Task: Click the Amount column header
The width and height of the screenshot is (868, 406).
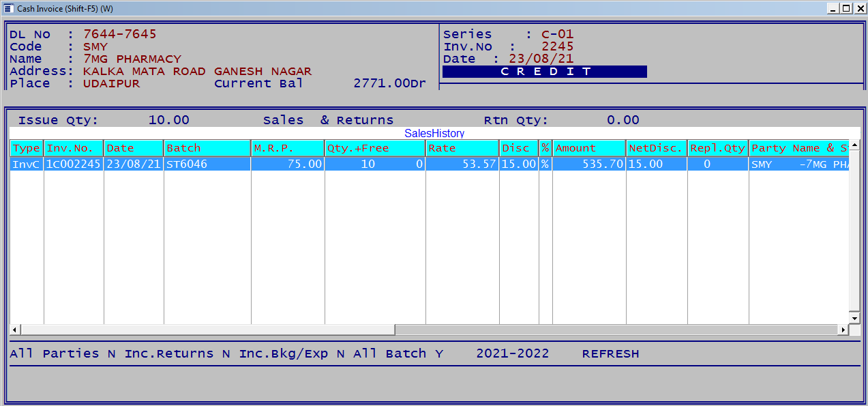Action: click(589, 148)
